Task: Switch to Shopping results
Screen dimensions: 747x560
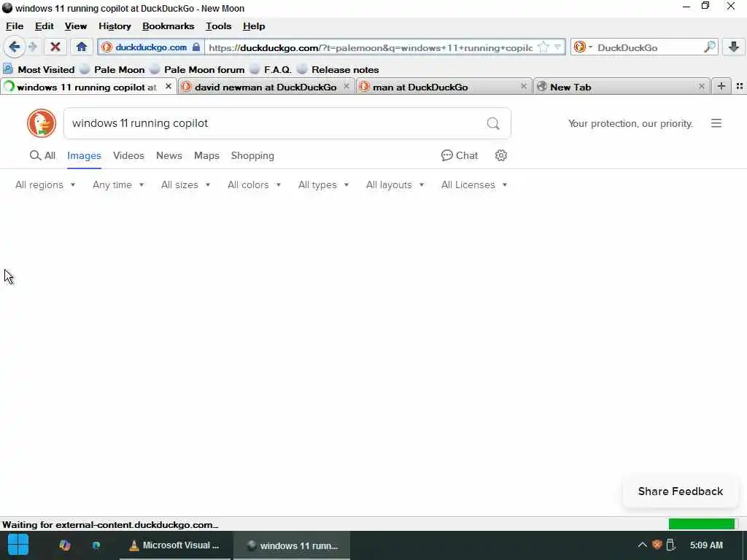Action: click(252, 156)
